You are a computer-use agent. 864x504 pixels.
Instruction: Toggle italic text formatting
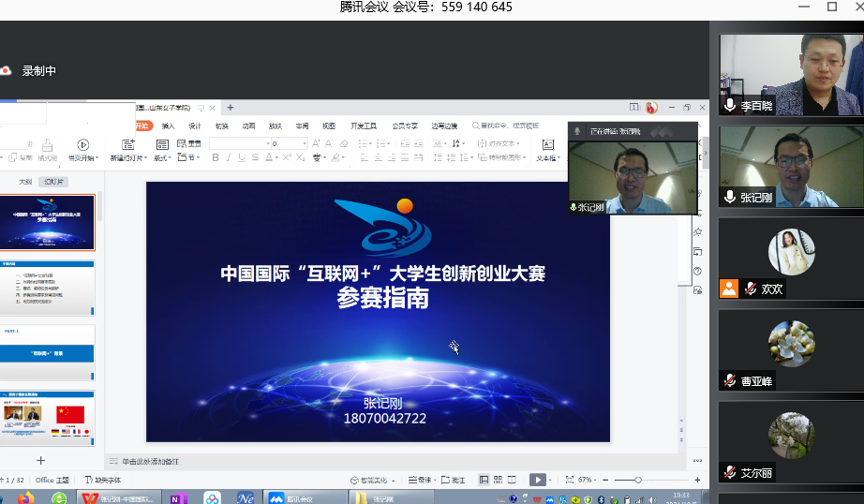(228, 157)
